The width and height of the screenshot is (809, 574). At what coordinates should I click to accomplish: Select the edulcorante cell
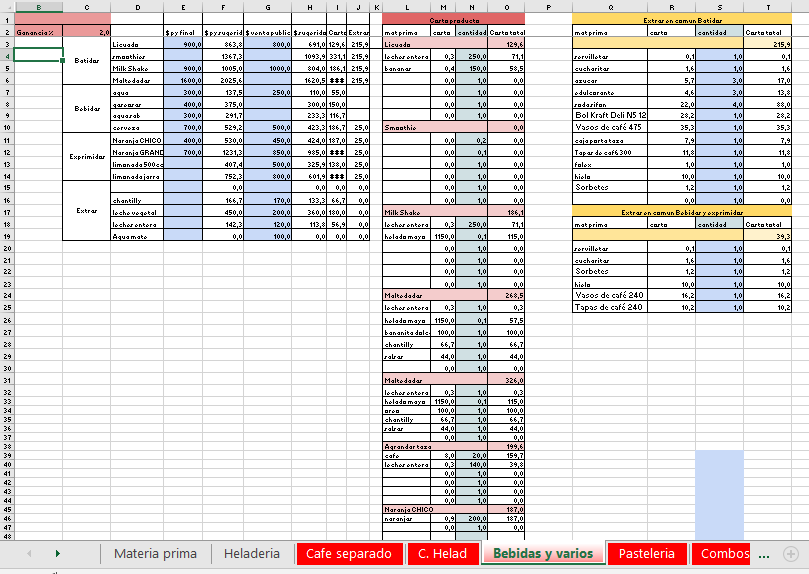click(610, 92)
